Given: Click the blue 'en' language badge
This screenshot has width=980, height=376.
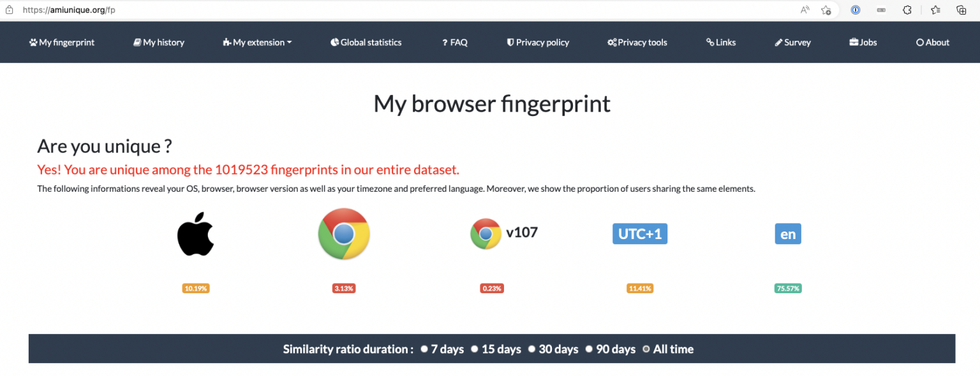Looking at the screenshot, I should (788, 234).
